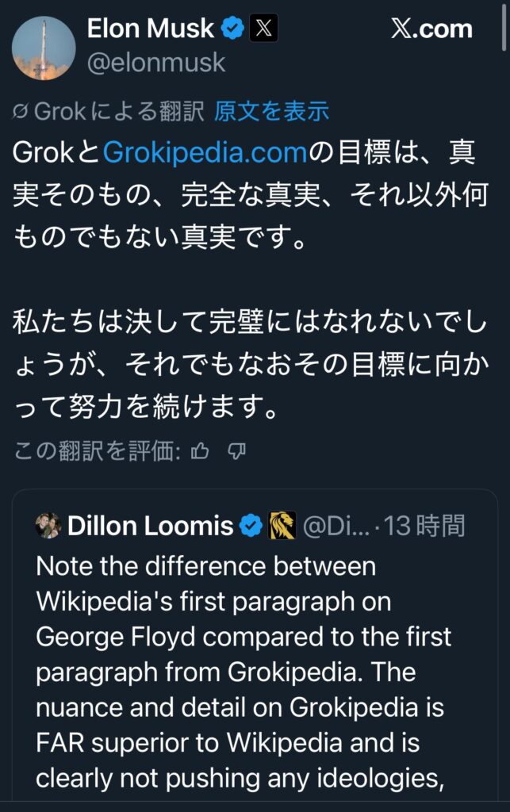Tap Dillon Loomis's blue verified badge
Viewport: 510px width, 812px height.
(252, 526)
